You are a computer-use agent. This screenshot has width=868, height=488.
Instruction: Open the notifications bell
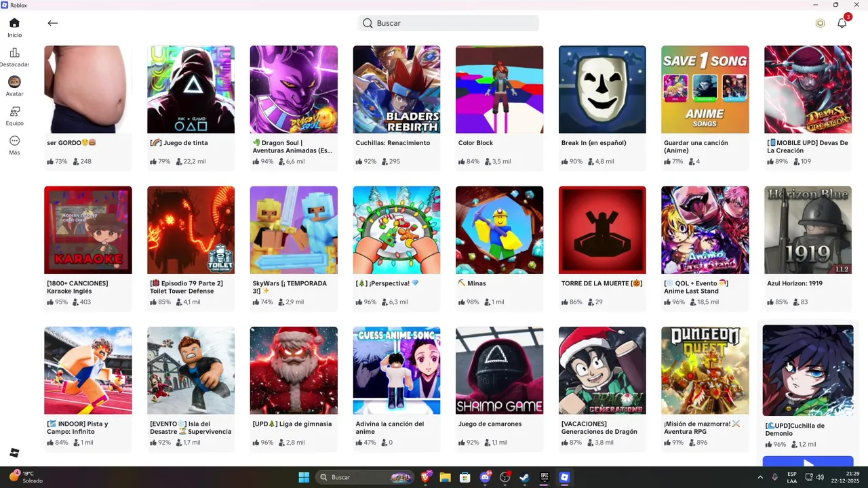click(x=842, y=23)
